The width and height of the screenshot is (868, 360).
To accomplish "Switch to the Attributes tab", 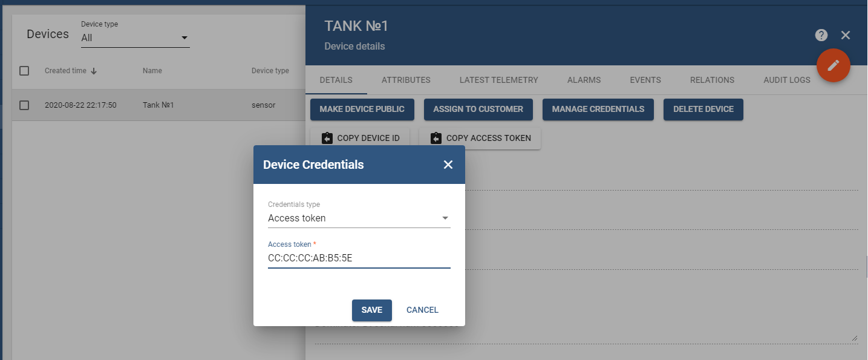I will click(406, 80).
